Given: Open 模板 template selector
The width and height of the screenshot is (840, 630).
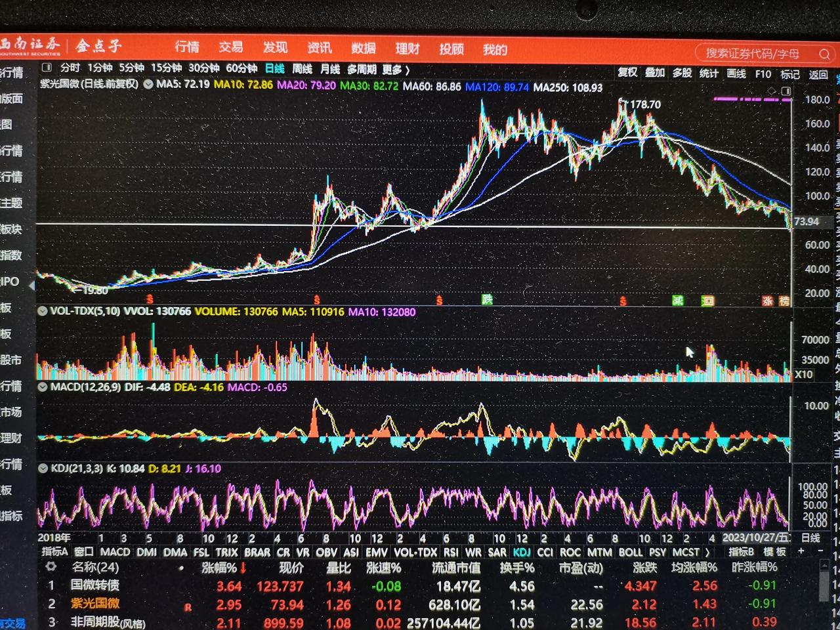Looking at the screenshot, I should click(x=774, y=552).
